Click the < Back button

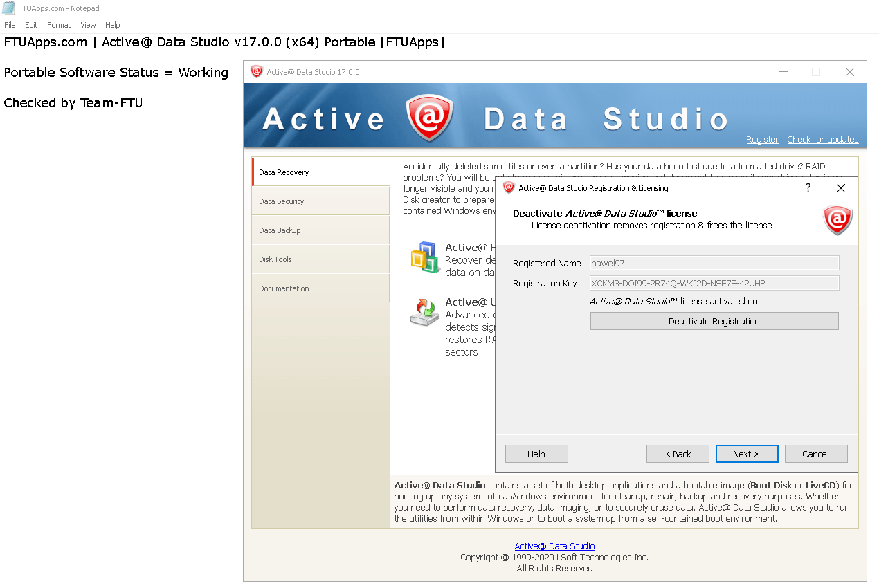tap(678, 454)
